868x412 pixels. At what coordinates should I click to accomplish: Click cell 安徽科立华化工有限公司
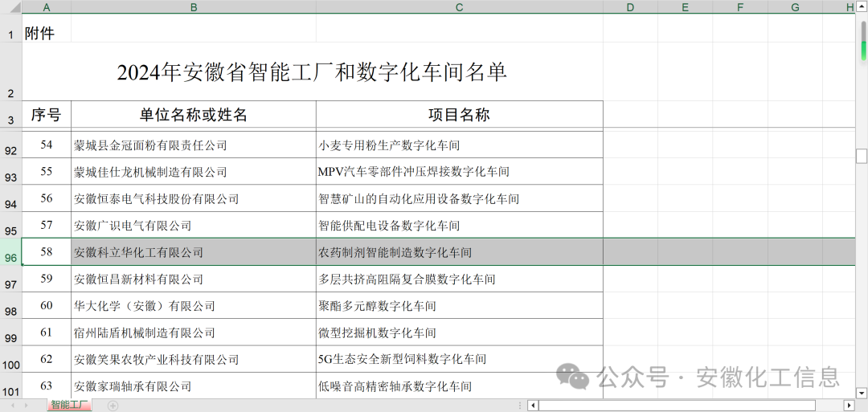point(194,252)
